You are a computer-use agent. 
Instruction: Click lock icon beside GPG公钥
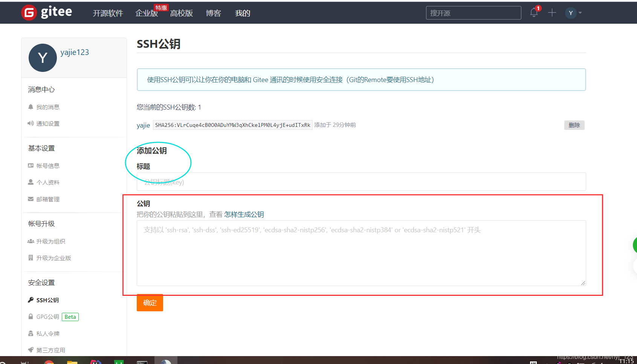click(31, 316)
